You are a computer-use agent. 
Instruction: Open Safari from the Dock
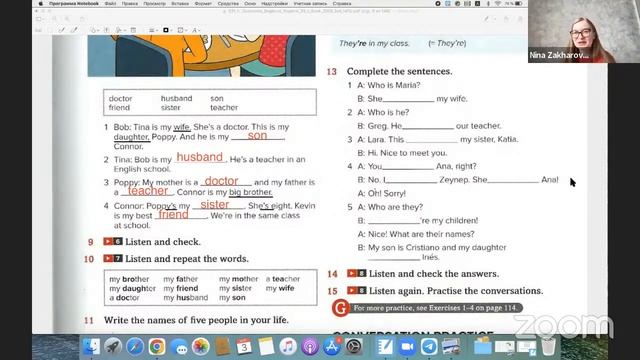[x=135, y=347]
